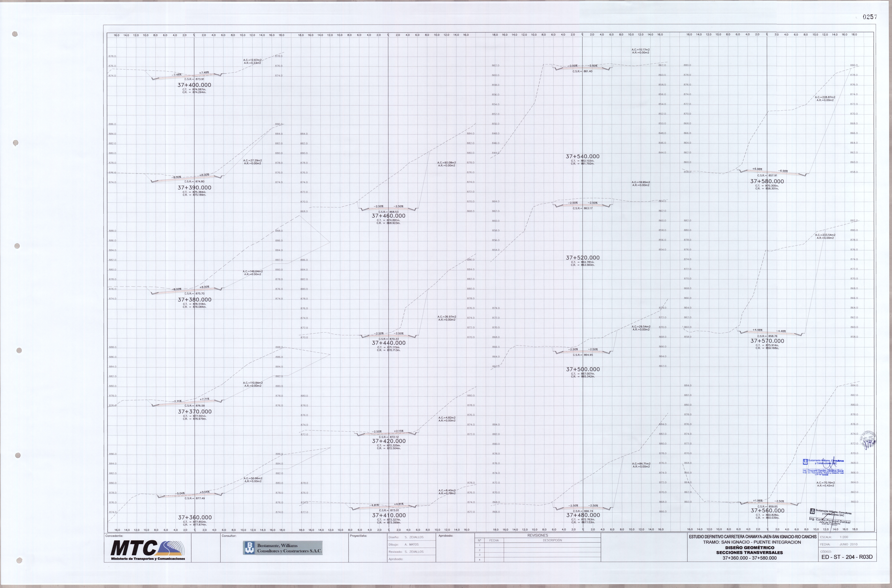Select the C.S.R.= 875.70 value
892x588 pixels.
coord(195,294)
